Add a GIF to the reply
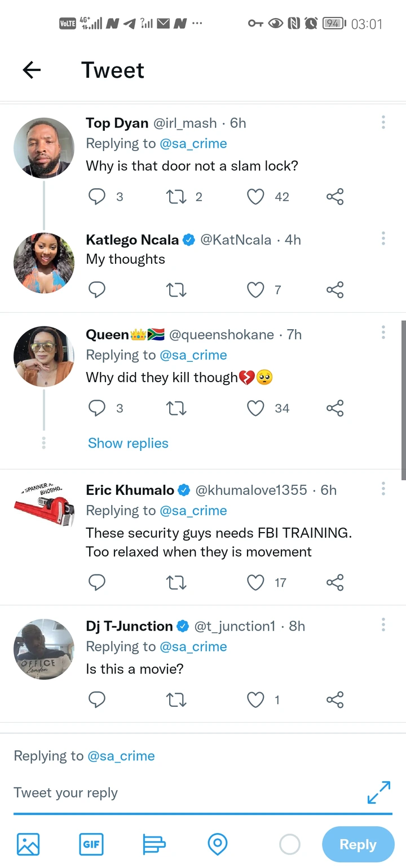 91,844
